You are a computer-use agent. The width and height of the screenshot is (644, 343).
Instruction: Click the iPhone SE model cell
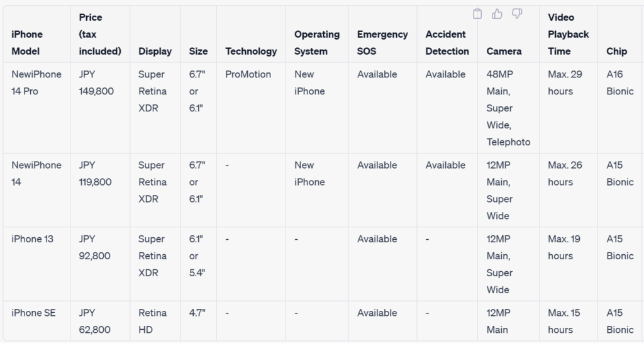(33, 313)
